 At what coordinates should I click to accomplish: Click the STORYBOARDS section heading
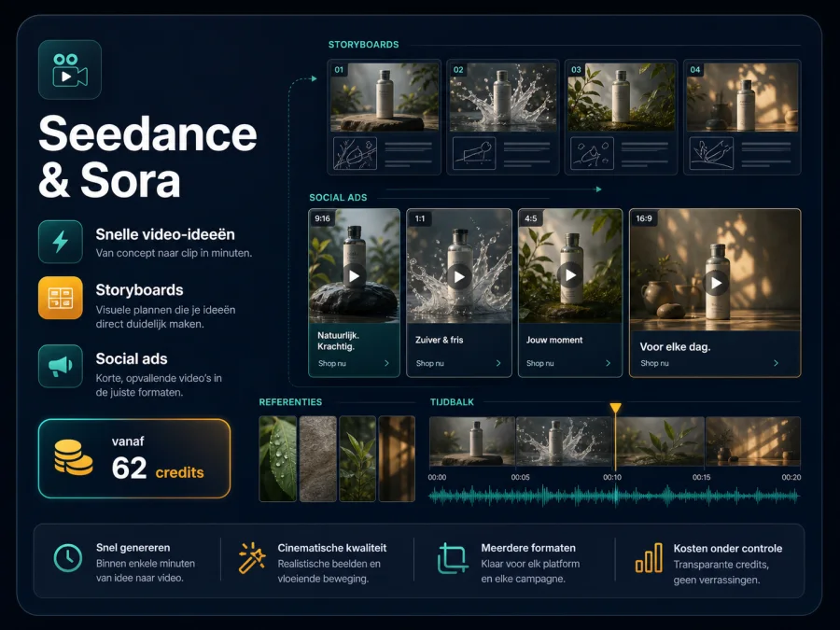[x=363, y=45]
